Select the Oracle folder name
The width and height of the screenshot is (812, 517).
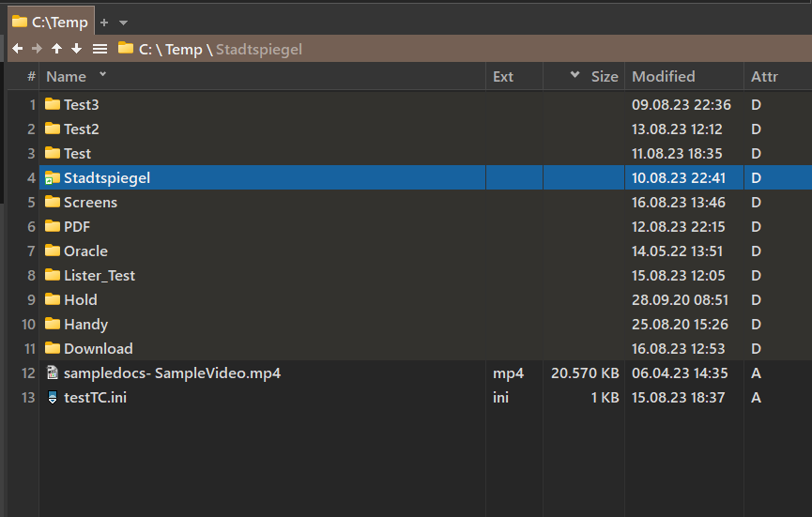pos(86,251)
